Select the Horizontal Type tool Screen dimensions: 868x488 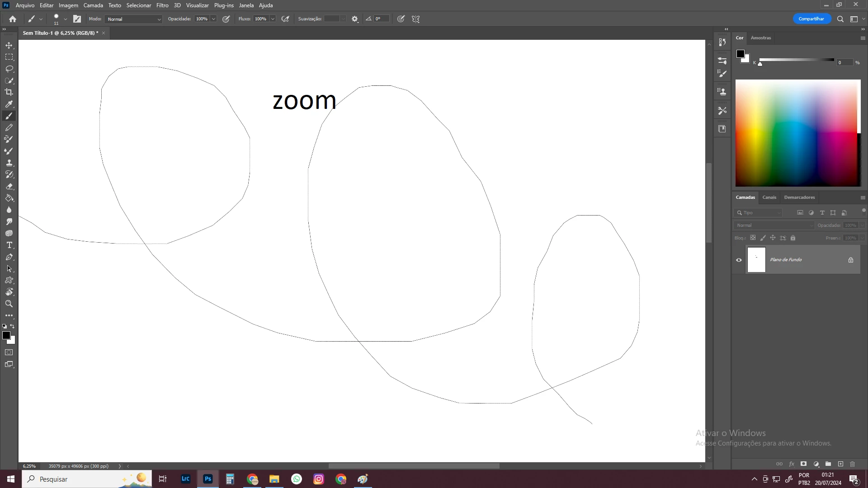(x=9, y=245)
